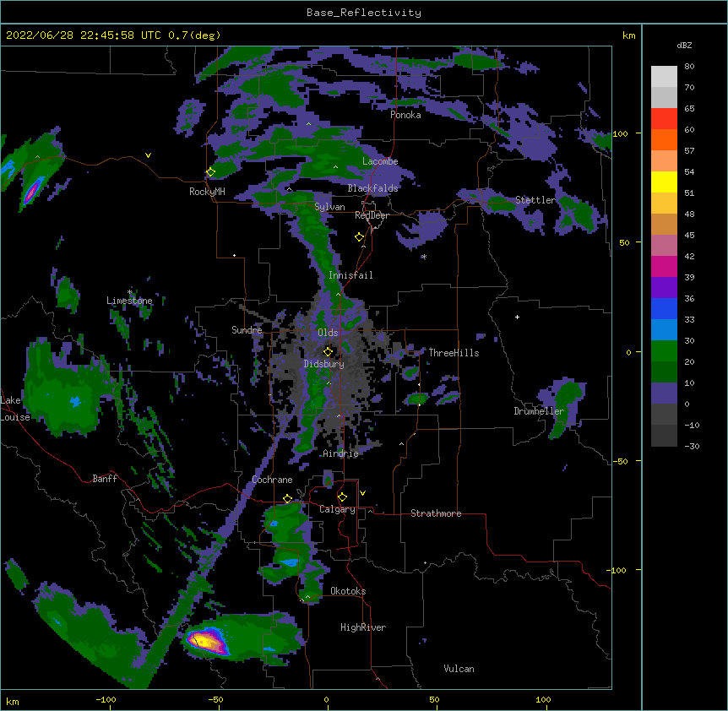Click the yellow diamond marker beside RockyMH

(210, 172)
